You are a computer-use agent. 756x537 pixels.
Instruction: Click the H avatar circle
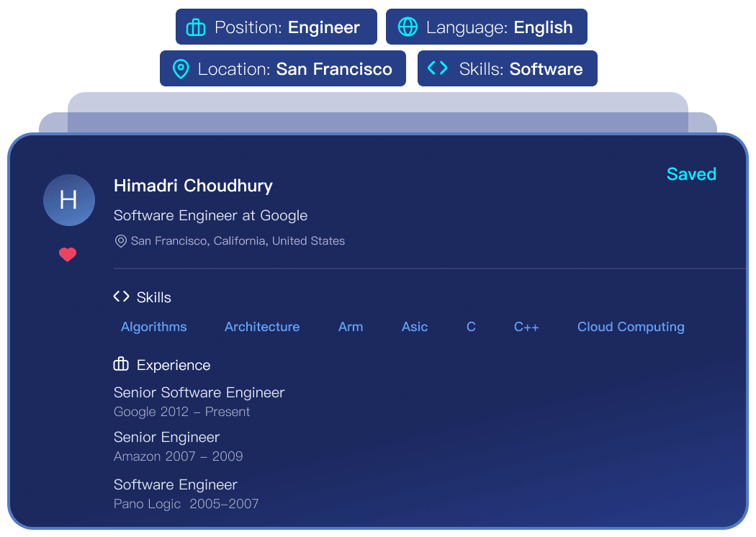click(68, 200)
